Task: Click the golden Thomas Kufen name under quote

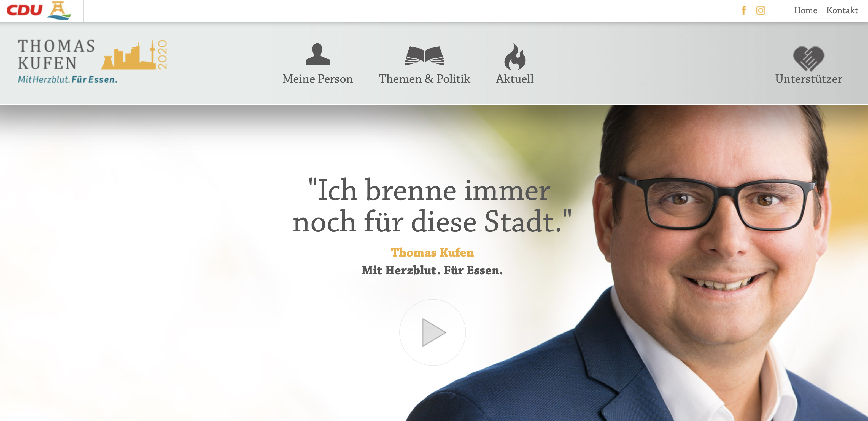Action: [432, 252]
